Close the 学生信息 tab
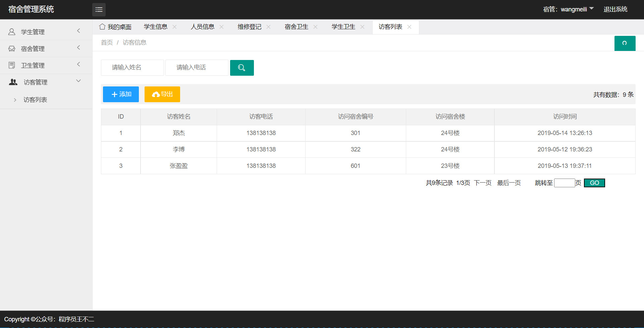Screen dimensions: 644x328 click(x=174, y=27)
